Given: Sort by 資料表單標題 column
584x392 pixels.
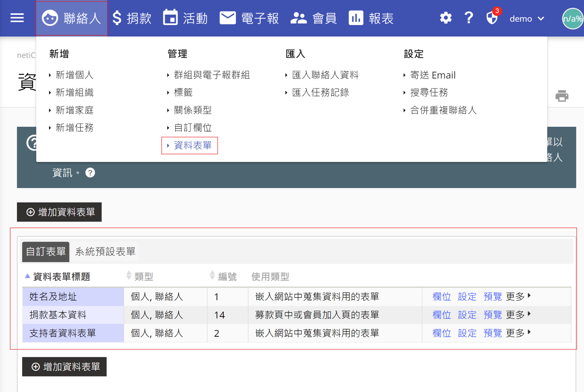Looking at the screenshot, I should click(61, 276).
